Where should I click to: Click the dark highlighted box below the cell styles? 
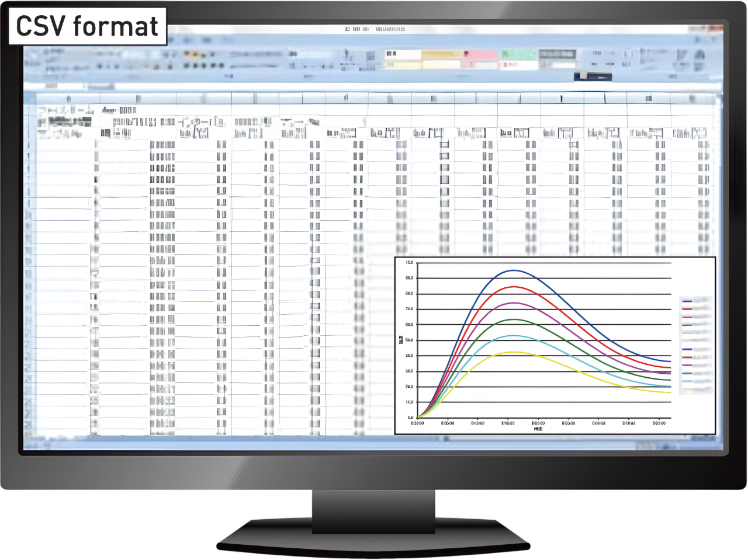(x=593, y=76)
